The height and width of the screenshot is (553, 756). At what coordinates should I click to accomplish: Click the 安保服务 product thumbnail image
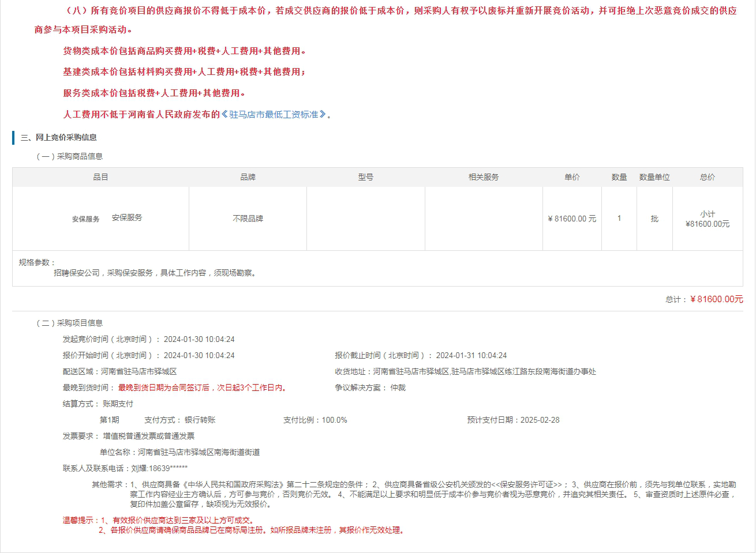pos(85,219)
